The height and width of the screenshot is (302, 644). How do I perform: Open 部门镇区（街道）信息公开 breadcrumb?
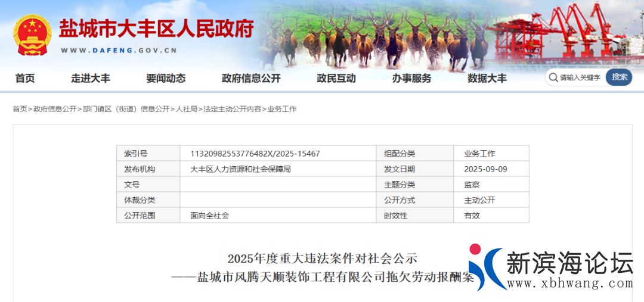(126, 109)
